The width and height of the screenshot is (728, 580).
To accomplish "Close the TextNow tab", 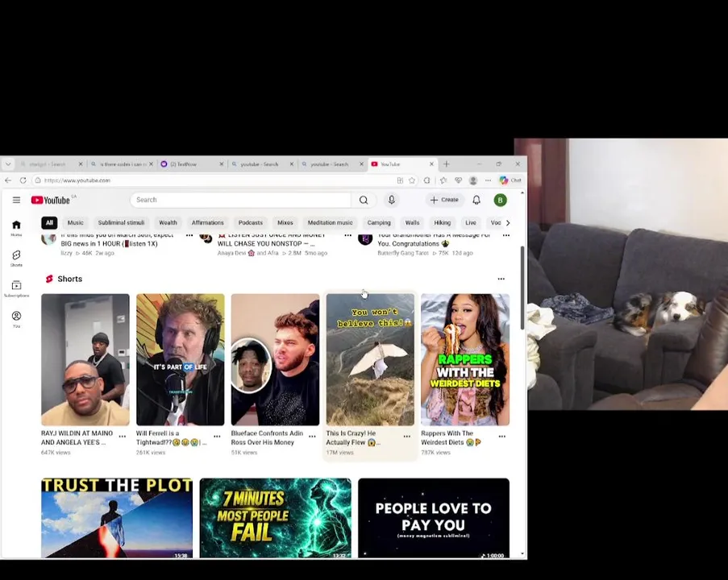I will point(221,164).
